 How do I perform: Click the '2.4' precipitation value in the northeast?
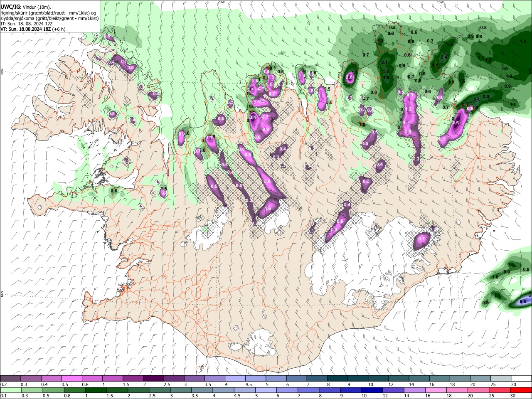[444, 57]
